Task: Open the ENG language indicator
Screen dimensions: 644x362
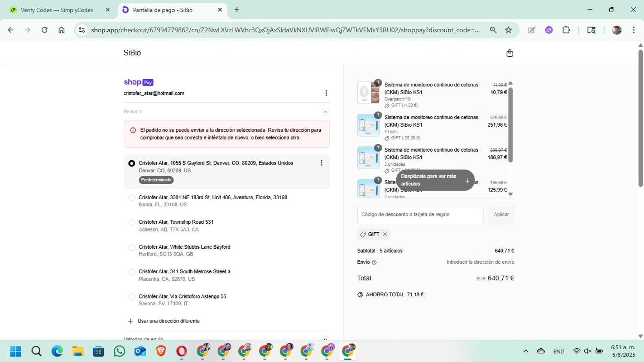Action: pyautogui.click(x=559, y=351)
